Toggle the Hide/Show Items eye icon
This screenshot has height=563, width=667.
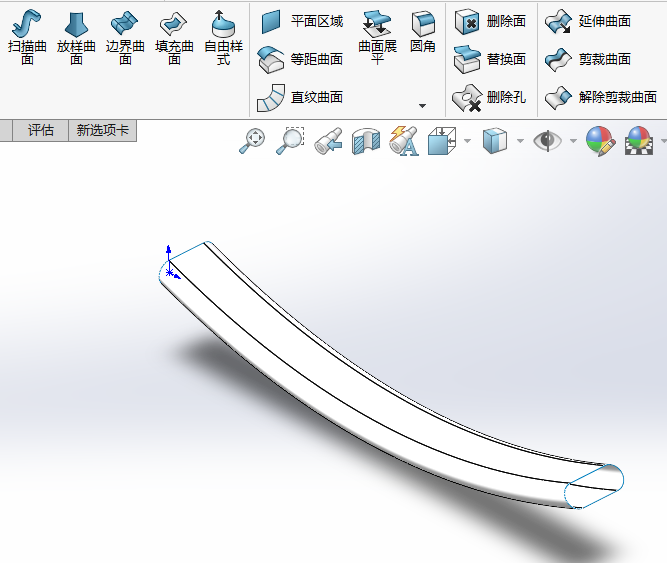pyautogui.click(x=547, y=141)
